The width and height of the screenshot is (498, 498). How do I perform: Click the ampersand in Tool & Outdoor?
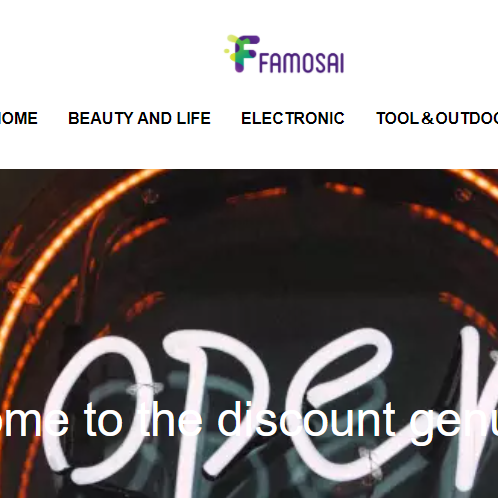(428, 118)
